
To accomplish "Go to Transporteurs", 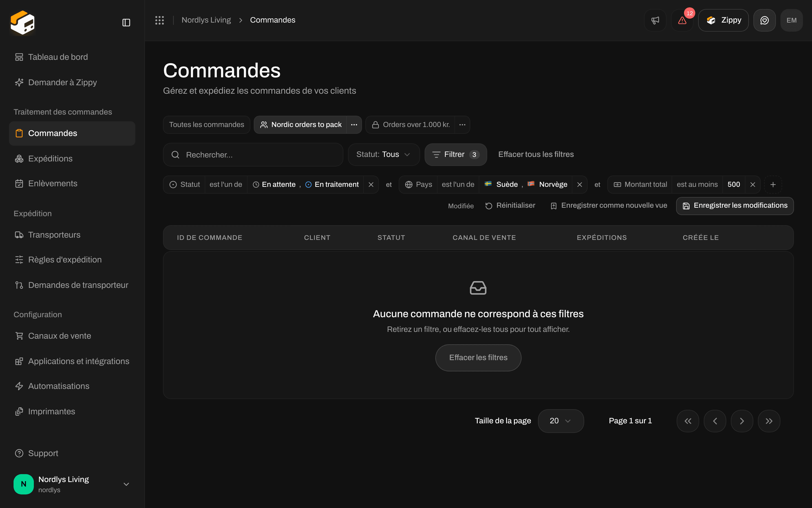I will coord(72,235).
